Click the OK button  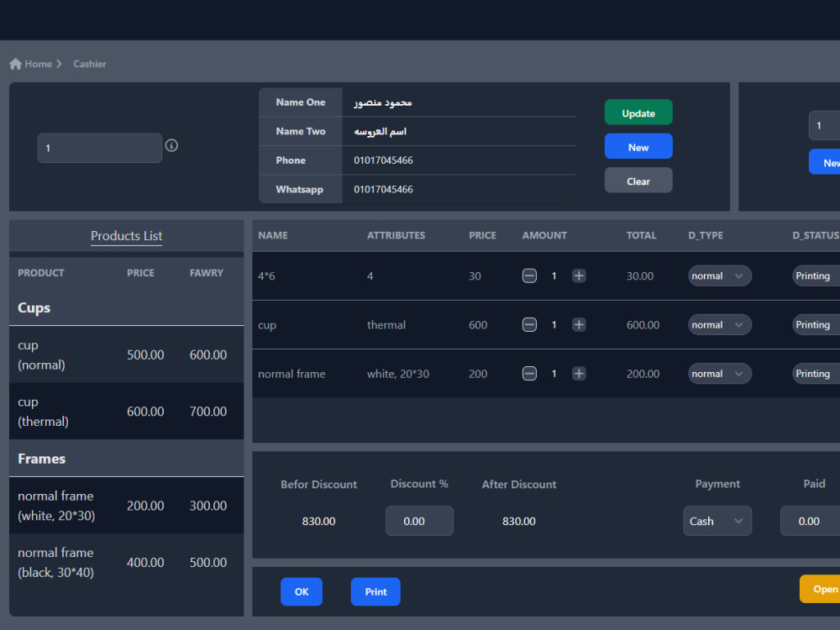pyautogui.click(x=302, y=591)
